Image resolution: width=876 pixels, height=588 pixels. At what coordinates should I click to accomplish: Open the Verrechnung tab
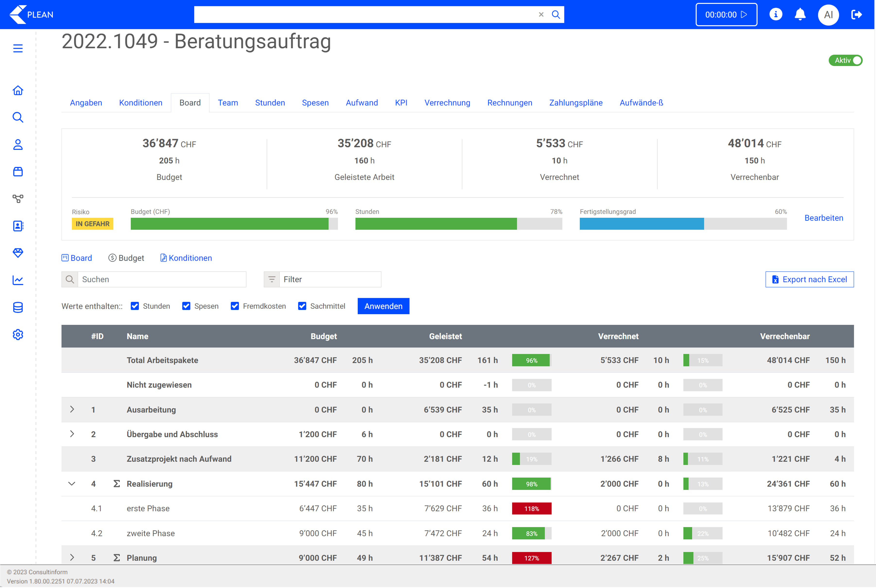pos(447,103)
